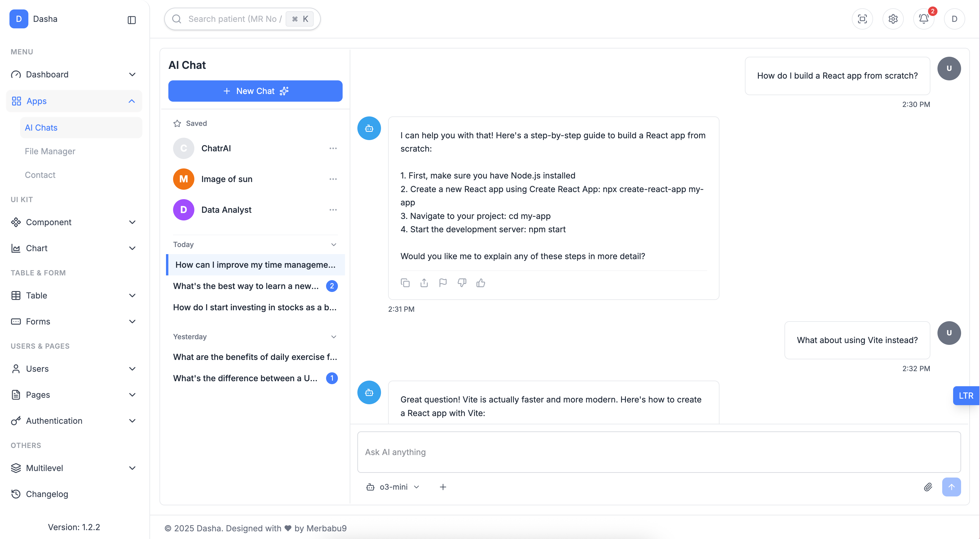Flag the AI response

click(x=443, y=283)
